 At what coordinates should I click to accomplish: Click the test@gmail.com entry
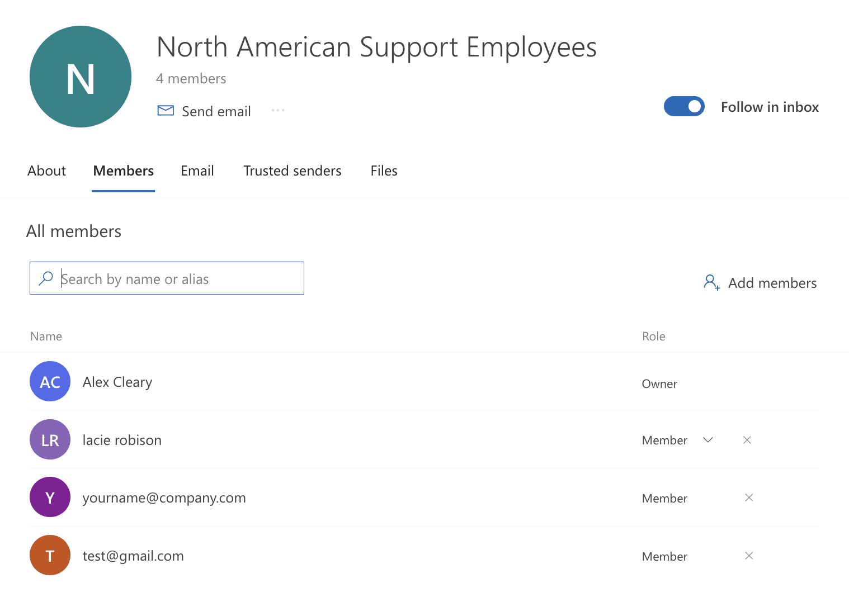133,556
